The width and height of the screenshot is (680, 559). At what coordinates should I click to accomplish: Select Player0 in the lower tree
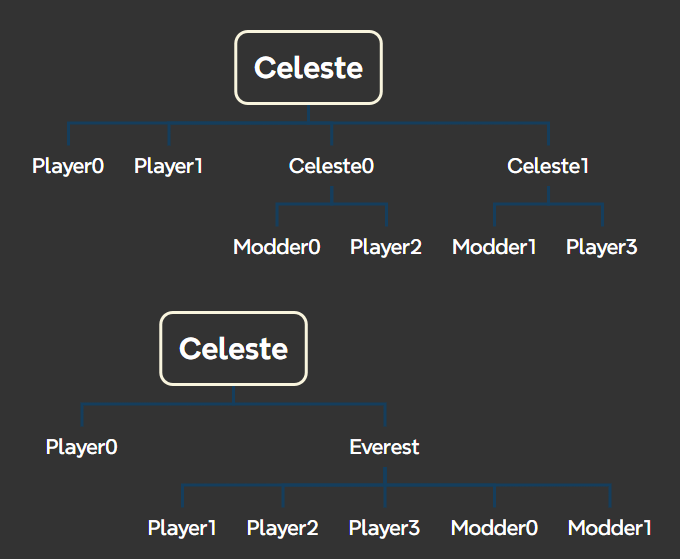(x=81, y=447)
